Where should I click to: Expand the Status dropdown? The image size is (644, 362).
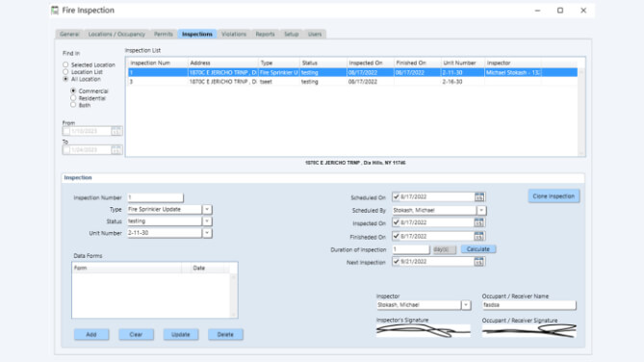(207, 221)
